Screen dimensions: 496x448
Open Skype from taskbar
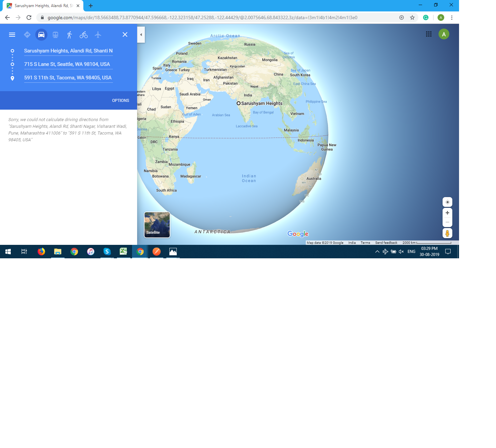[107, 252]
